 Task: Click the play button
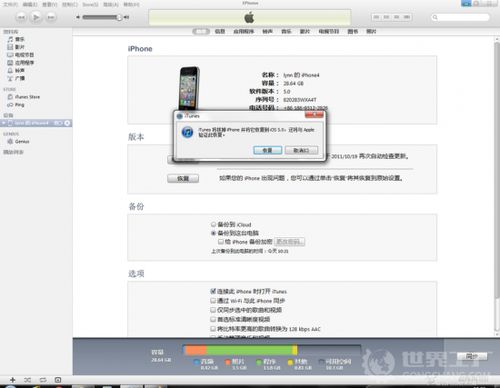tap(36, 17)
